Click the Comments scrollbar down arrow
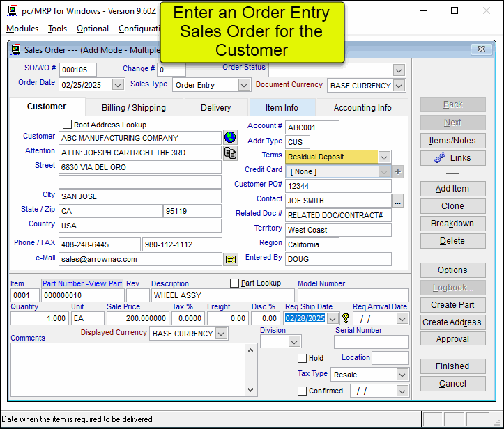Viewport: 504px width, 429px height. click(251, 390)
